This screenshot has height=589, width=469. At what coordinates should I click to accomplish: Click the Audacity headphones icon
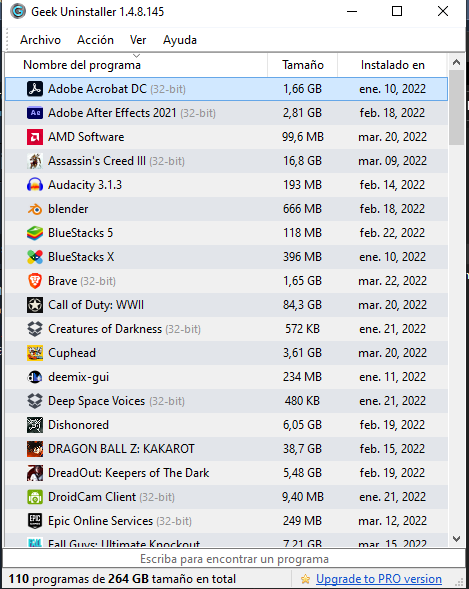[35, 185]
